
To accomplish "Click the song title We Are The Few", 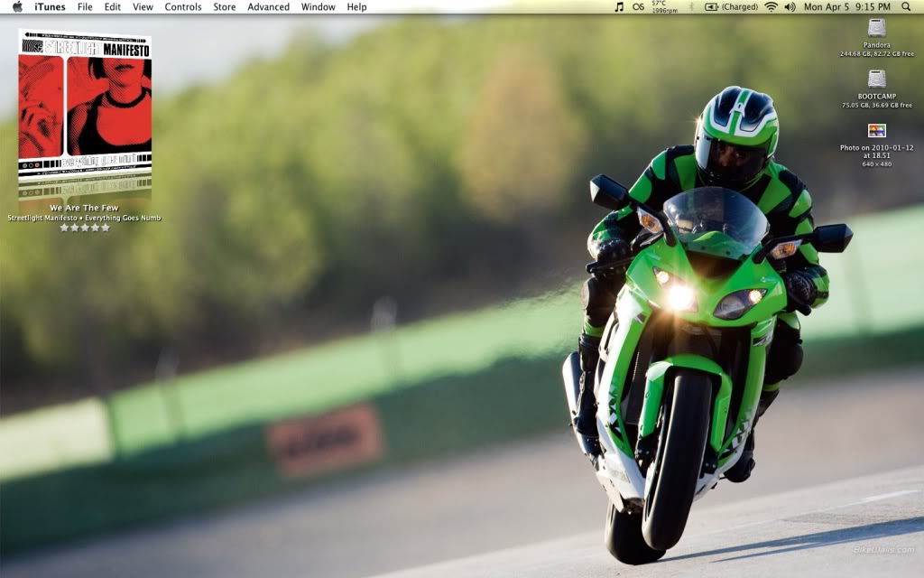I will [x=84, y=208].
